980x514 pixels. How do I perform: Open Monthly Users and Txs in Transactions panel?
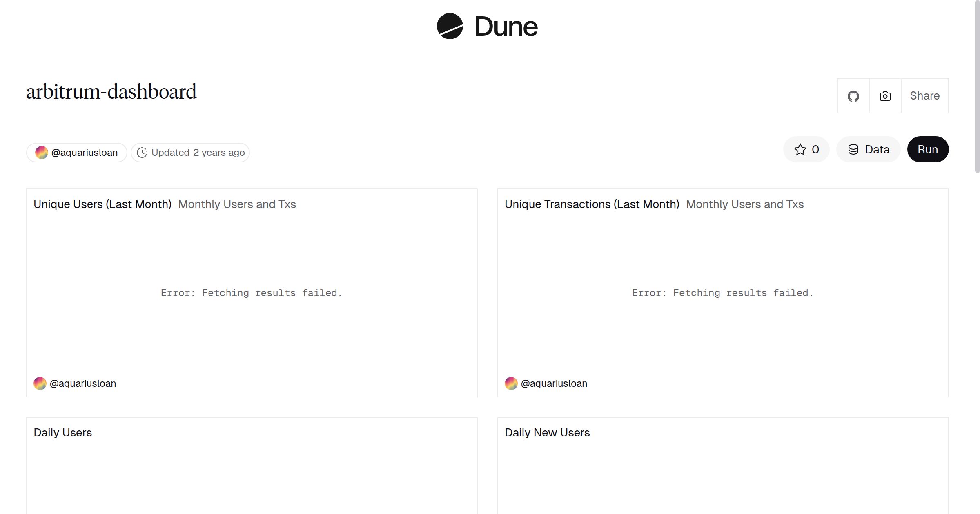tap(745, 204)
